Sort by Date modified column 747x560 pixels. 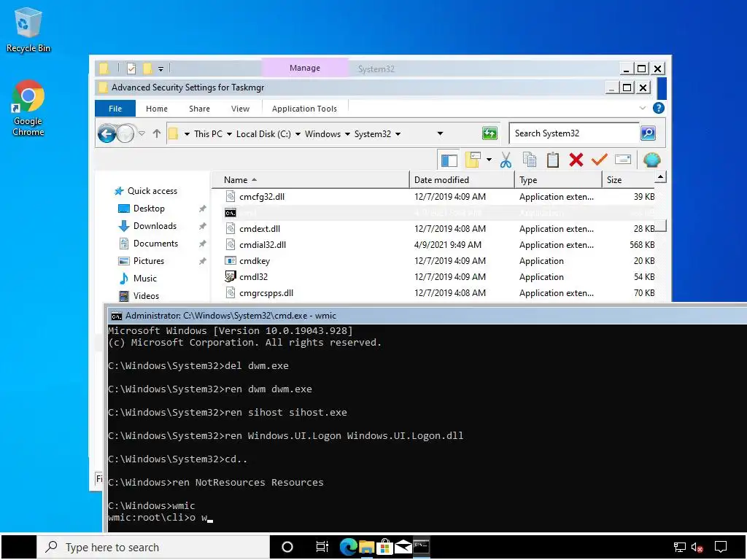tap(462, 180)
